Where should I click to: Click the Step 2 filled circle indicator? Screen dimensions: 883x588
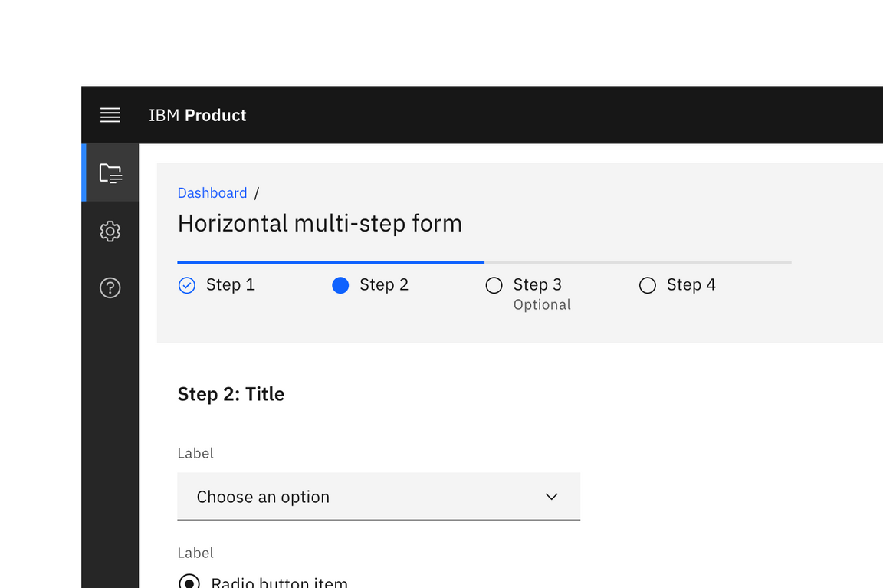(x=340, y=284)
